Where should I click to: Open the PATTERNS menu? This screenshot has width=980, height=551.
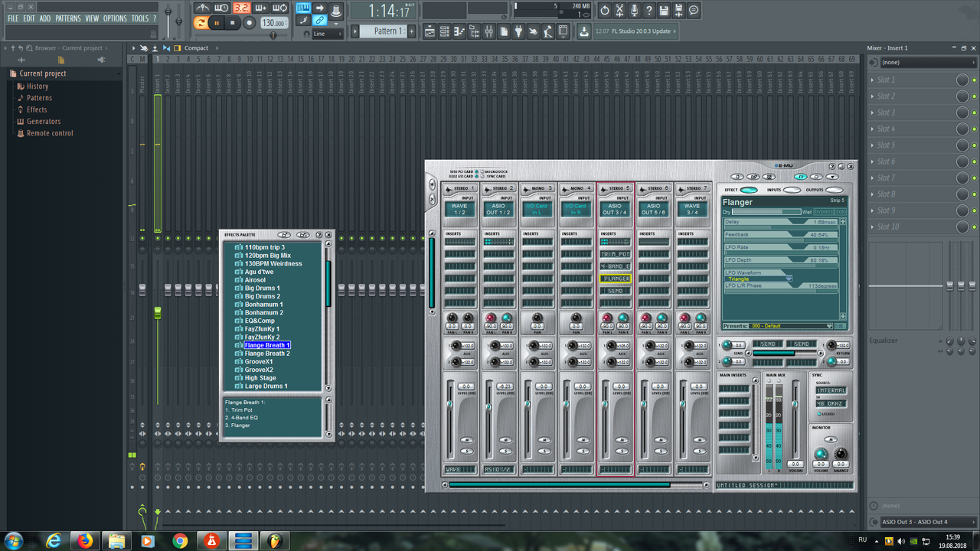(x=67, y=18)
